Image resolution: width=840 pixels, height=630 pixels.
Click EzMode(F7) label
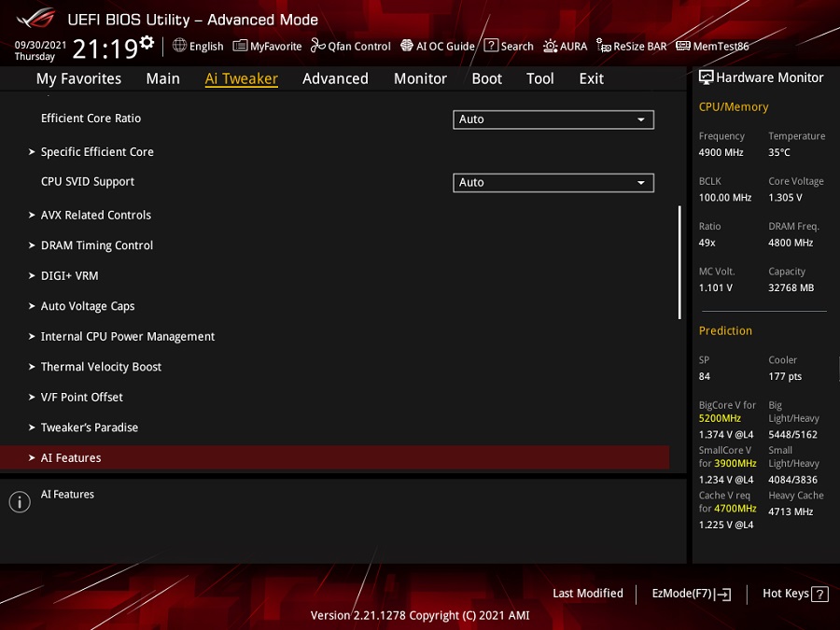coord(681,594)
